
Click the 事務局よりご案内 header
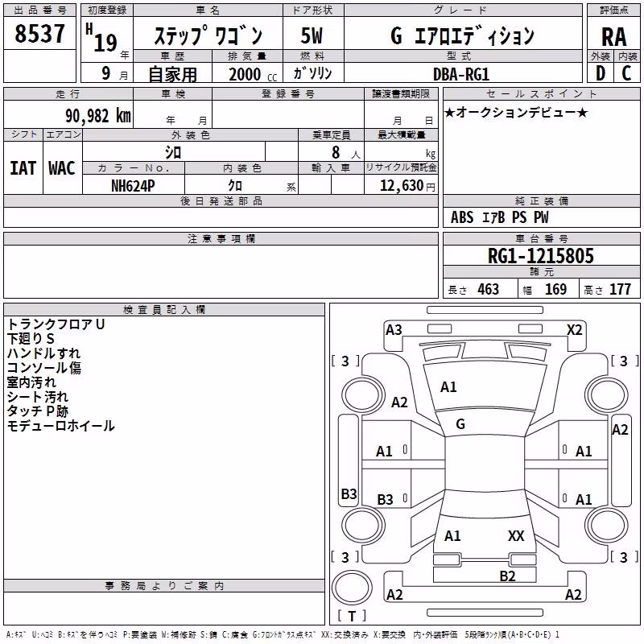click(164, 586)
